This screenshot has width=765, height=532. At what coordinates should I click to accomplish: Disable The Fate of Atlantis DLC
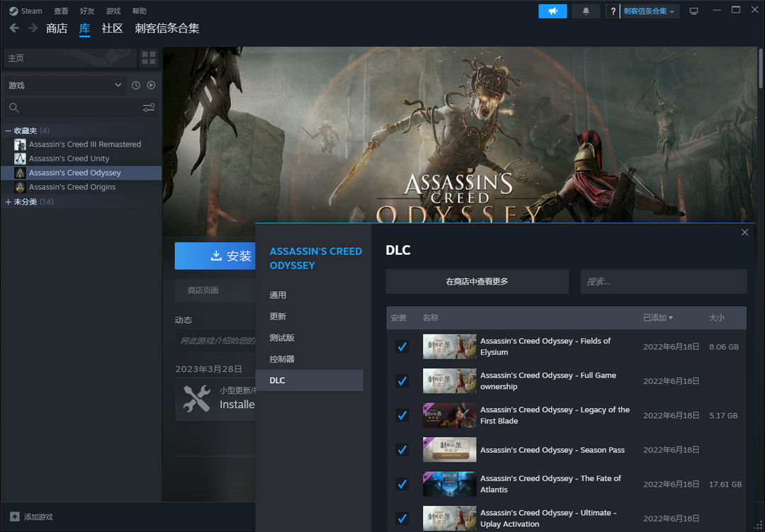[x=402, y=484]
